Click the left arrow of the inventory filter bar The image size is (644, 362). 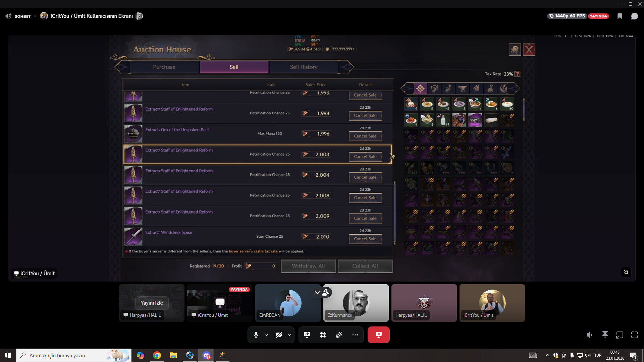coord(407,88)
